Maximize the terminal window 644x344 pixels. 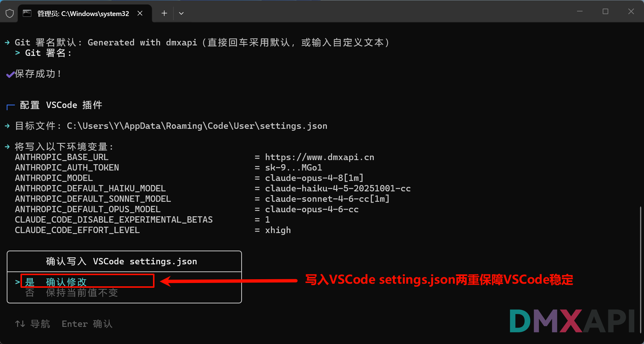coord(605,12)
